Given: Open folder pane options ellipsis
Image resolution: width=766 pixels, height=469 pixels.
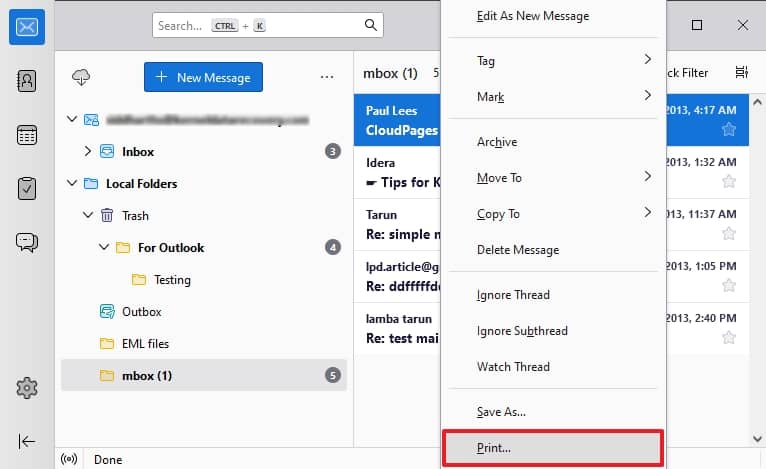Looking at the screenshot, I should tap(327, 77).
